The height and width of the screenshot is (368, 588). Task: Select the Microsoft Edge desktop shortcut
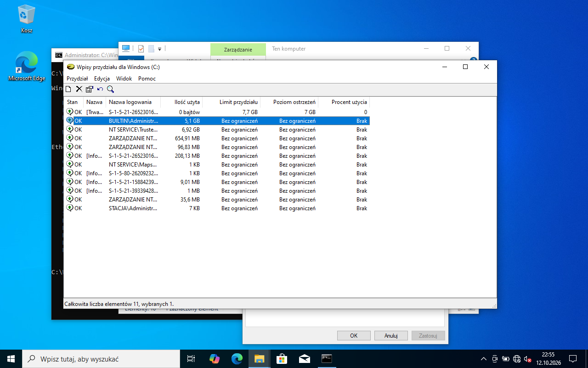(27, 66)
